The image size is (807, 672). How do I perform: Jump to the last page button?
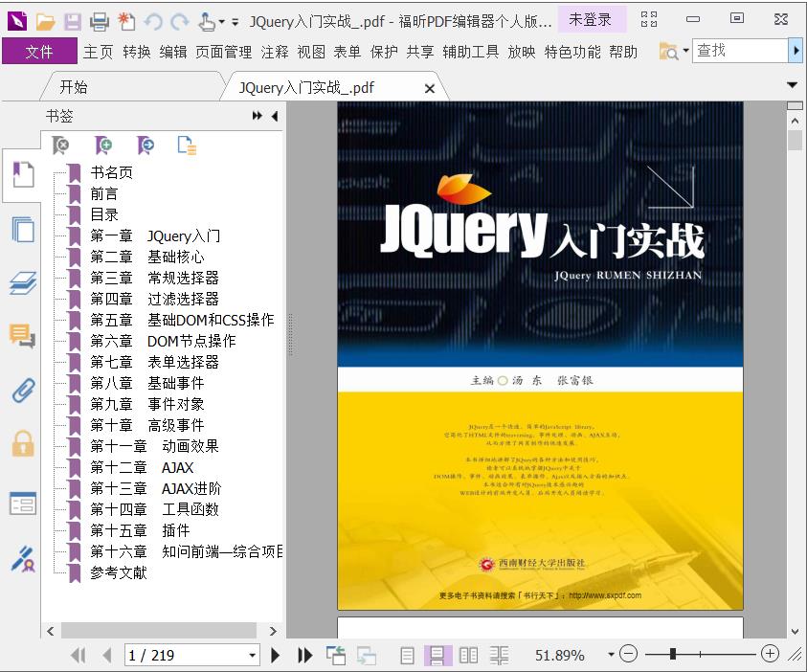pos(304,655)
